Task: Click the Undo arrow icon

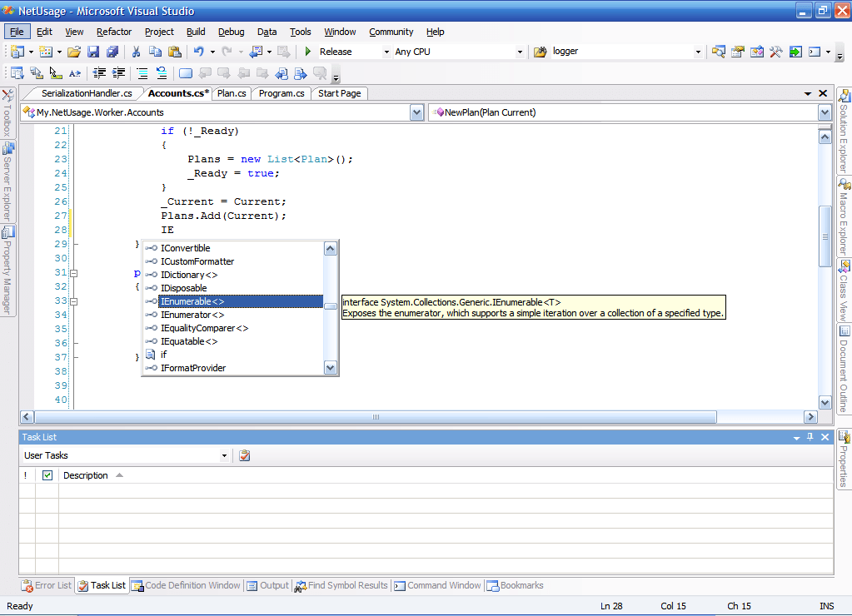Action: (199, 52)
